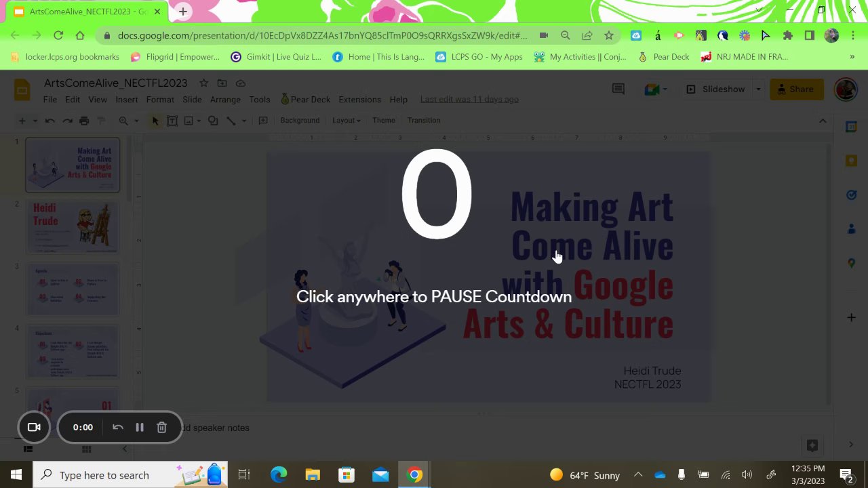
Task: Toggle the webcam in the recorder widget
Action: click(34, 428)
